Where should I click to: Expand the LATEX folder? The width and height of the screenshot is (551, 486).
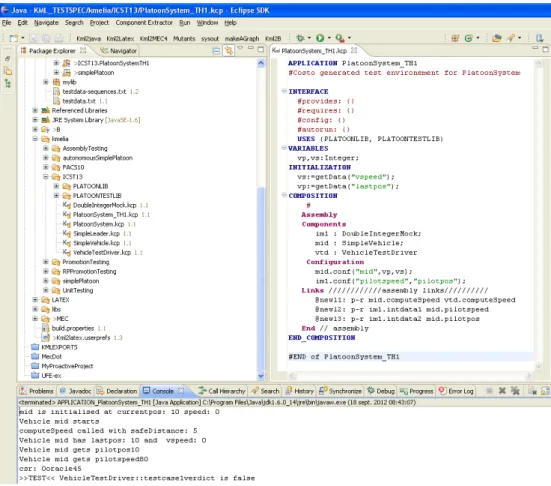click(x=35, y=300)
